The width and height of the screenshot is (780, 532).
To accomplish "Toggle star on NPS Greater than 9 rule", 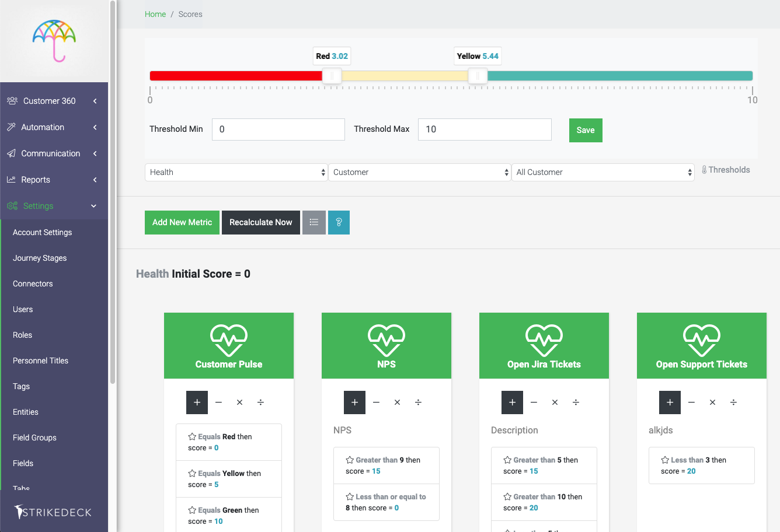I will pos(350,460).
